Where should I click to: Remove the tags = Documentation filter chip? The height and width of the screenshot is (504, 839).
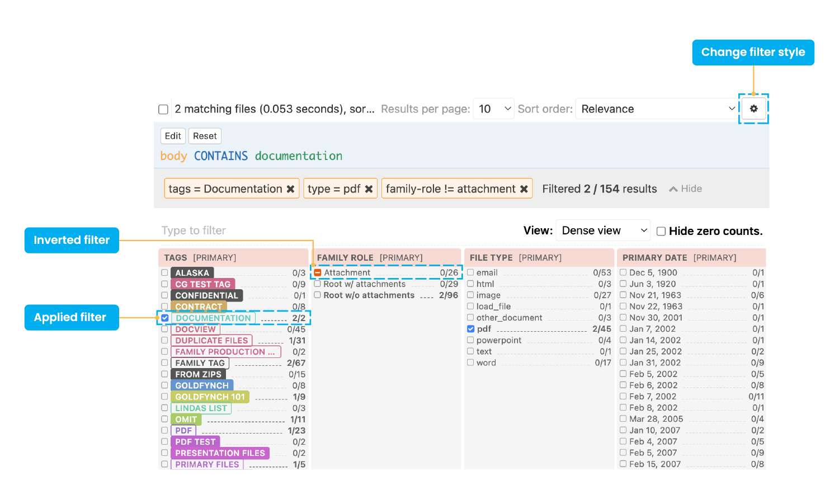[290, 189]
